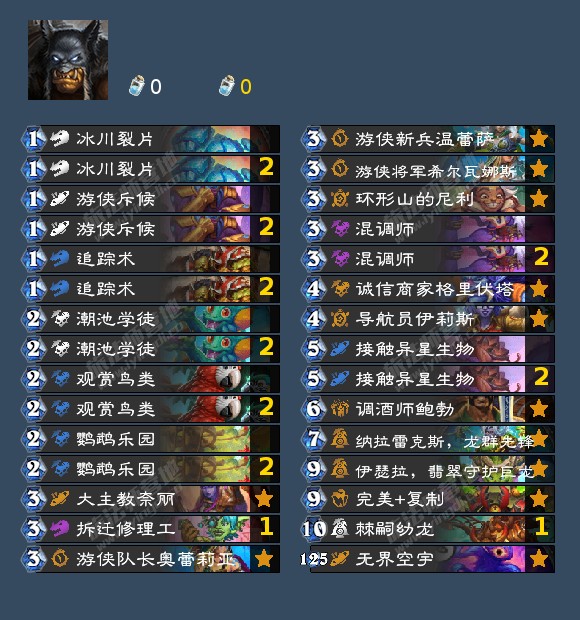Click the set icon beside 棘嗣幼龙

(340, 529)
